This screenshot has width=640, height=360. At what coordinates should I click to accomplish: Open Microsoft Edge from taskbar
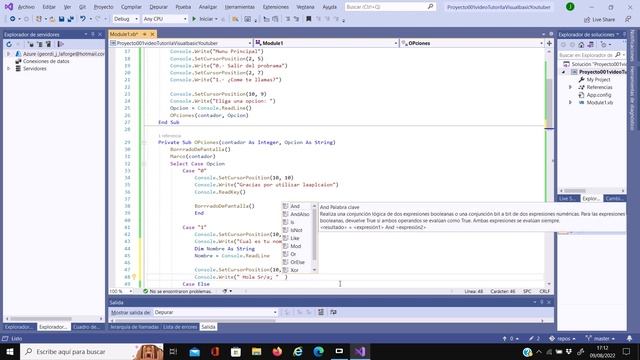coord(319,351)
